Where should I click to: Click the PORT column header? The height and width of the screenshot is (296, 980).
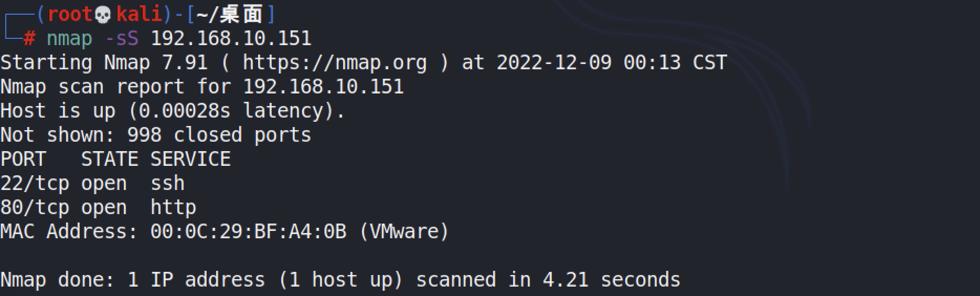pos(23,159)
